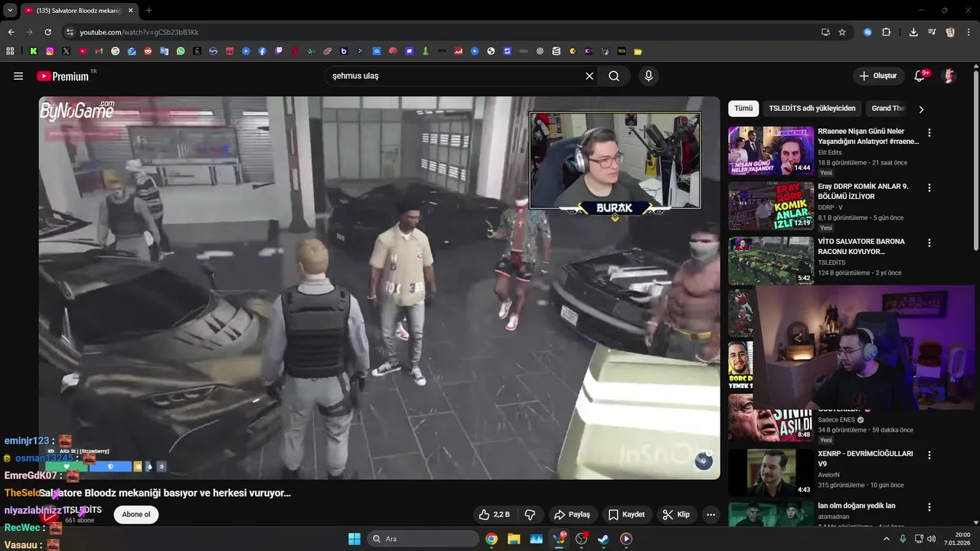The image size is (980, 551).
Task: Install app icon in the address bar
Action: pyautogui.click(x=825, y=32)
